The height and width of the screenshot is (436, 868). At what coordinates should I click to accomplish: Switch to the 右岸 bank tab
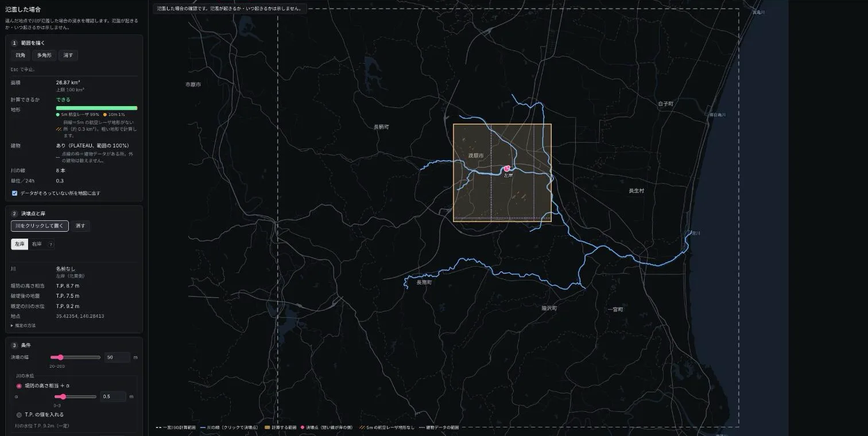pos(37,244)
